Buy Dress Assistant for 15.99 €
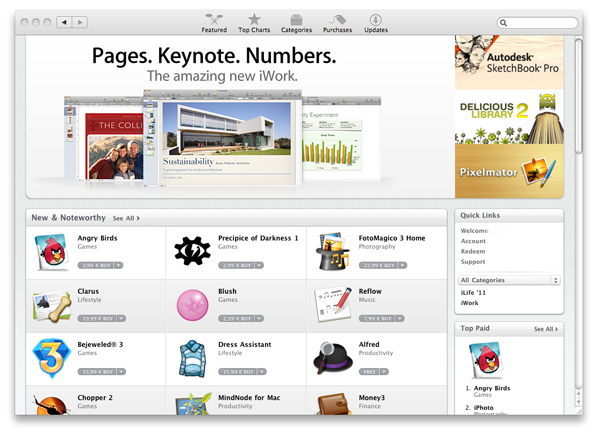The image size is (600, 437). pyautogui.click(x=238, y=372)
